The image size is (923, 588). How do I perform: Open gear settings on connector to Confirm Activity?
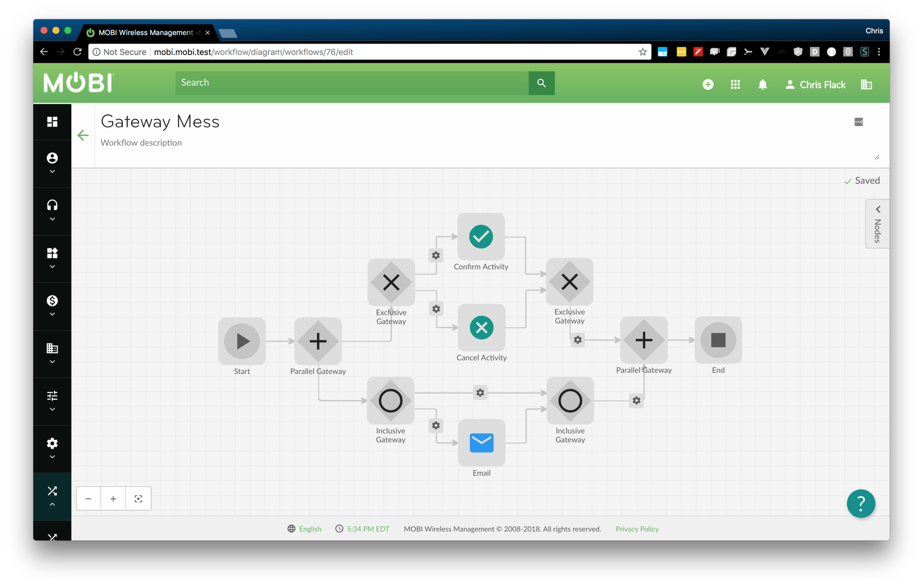436,256
